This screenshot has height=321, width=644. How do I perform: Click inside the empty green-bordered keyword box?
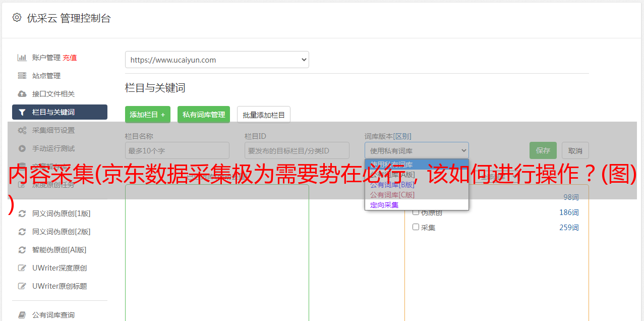217,252
